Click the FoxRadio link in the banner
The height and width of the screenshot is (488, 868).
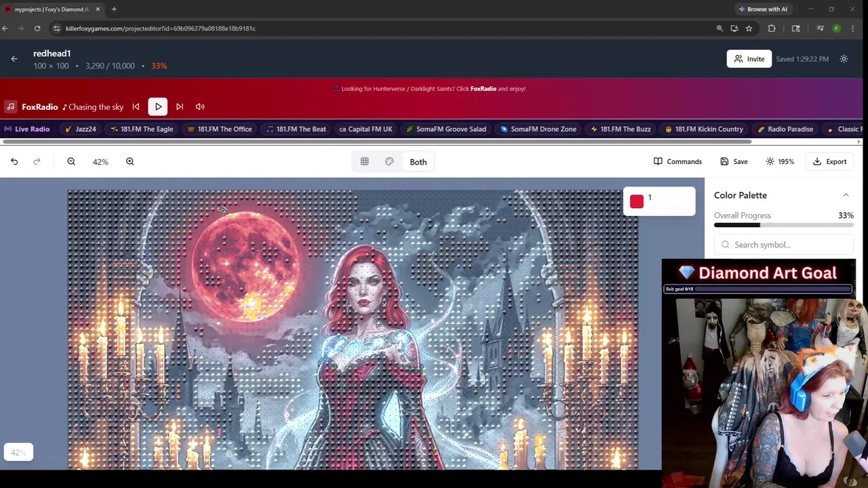(x=484, y=89)
